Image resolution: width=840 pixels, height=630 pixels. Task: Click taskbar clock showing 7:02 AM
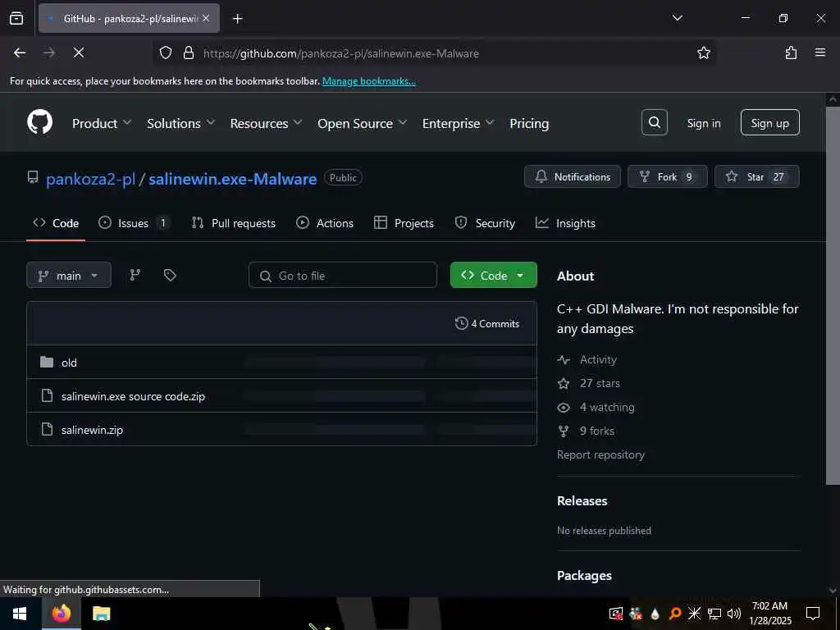click(769, 614)
